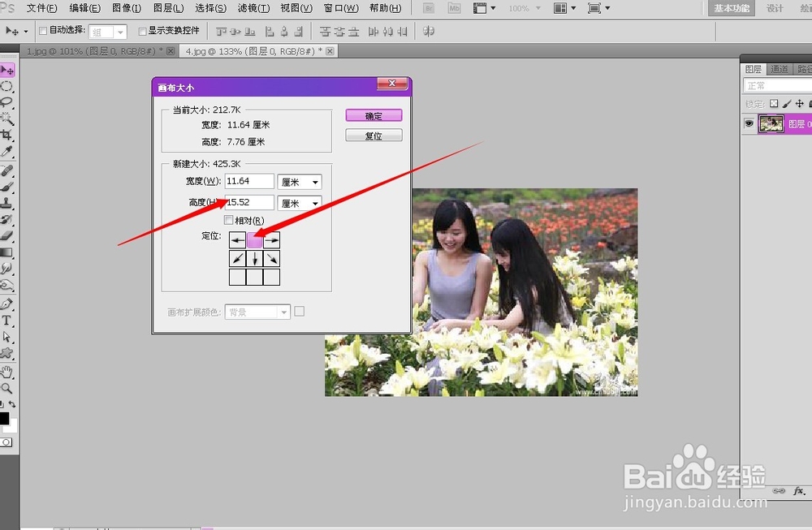Select the Horizontal Type tool
Image resolution: width=812 pixels, height=530 pixels.
[6, 321]
